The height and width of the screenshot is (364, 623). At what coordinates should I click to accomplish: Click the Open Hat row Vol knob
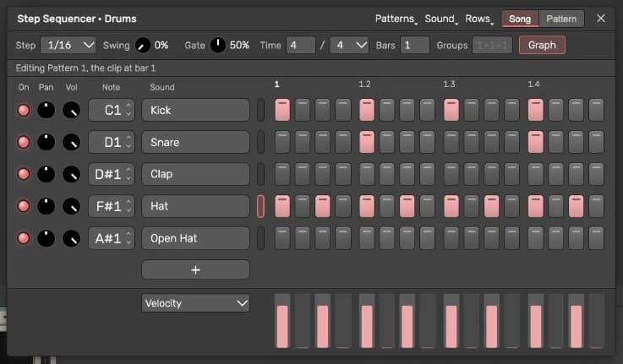tap(72, 238)
